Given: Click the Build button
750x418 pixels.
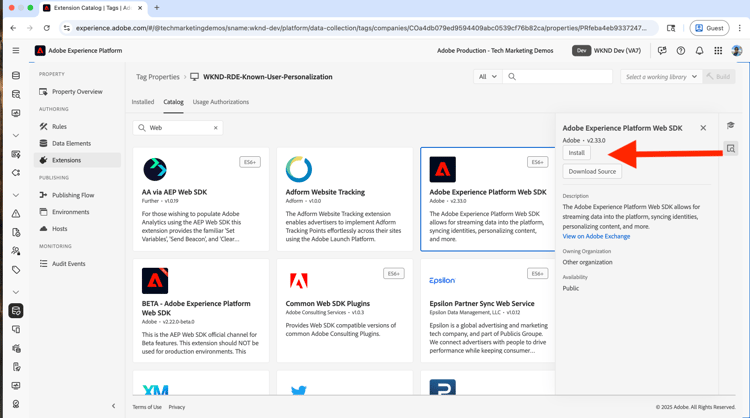Looking at the screenshot, I should 719,77.
